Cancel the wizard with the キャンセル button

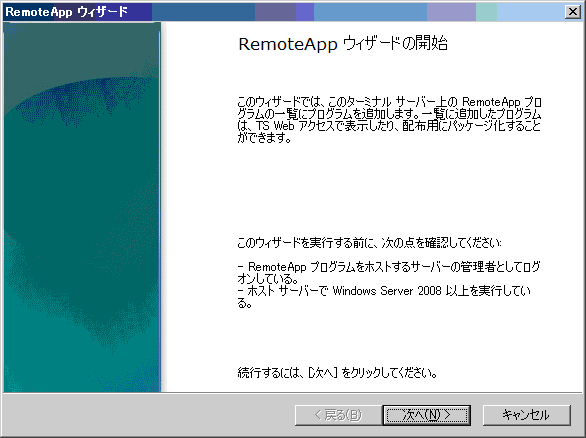[527, 415]
